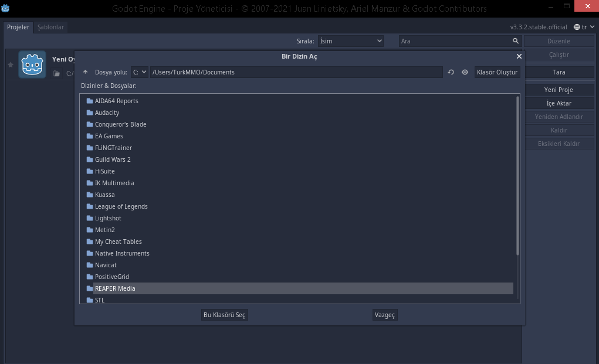Click the Çalıştır button
This screenshot has width=599, height=364.
(x=559, y=55)
